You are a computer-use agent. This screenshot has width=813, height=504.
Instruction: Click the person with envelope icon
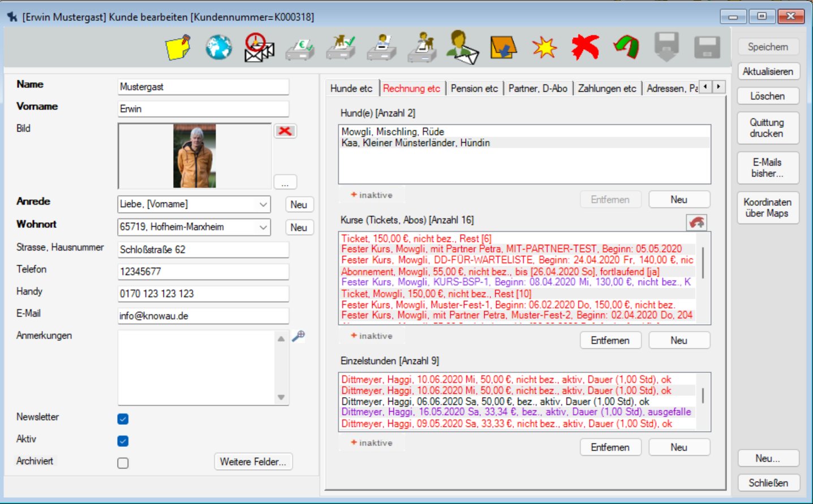pos(462,48)
